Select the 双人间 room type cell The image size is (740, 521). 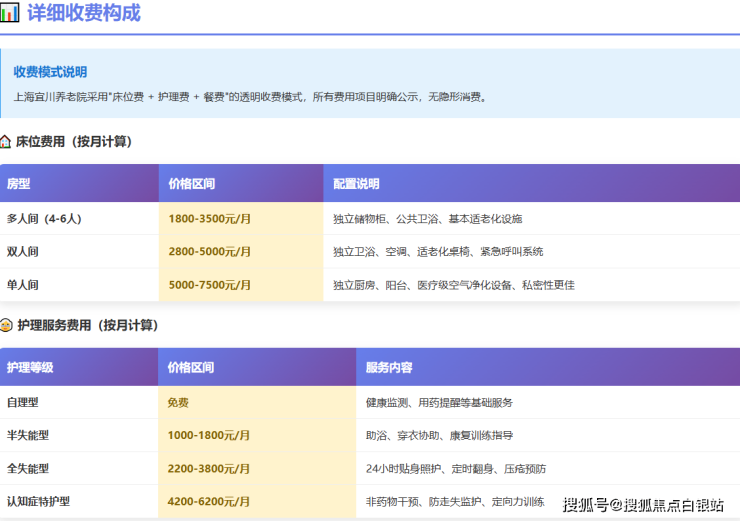click(x=23, y=251)
